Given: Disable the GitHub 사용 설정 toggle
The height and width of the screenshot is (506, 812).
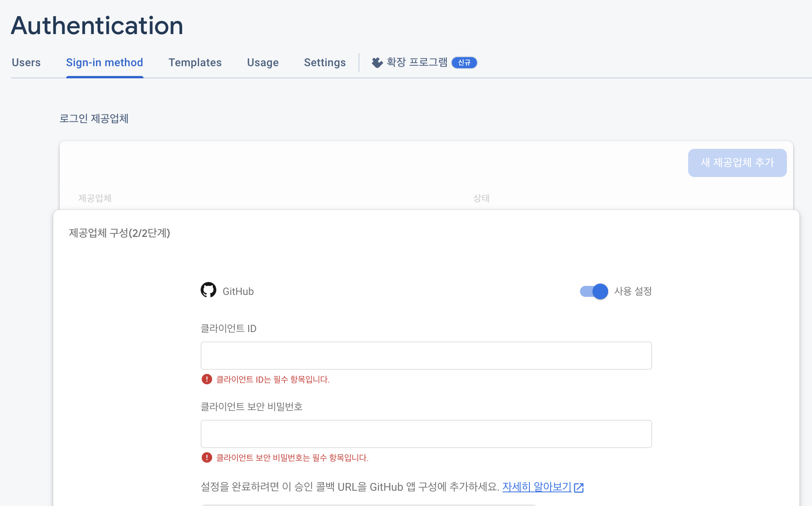Looking at the screenshot, I should click(x=594, y=291).
